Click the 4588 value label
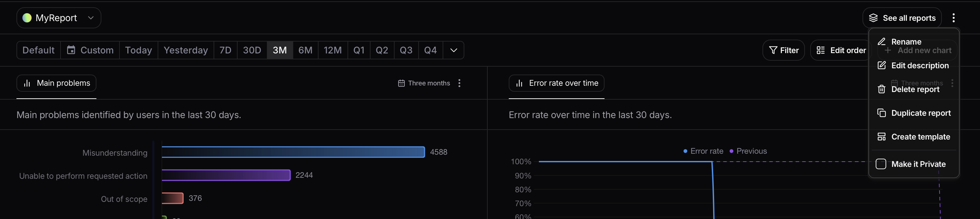The image size is (980, 219). [439, 152]
